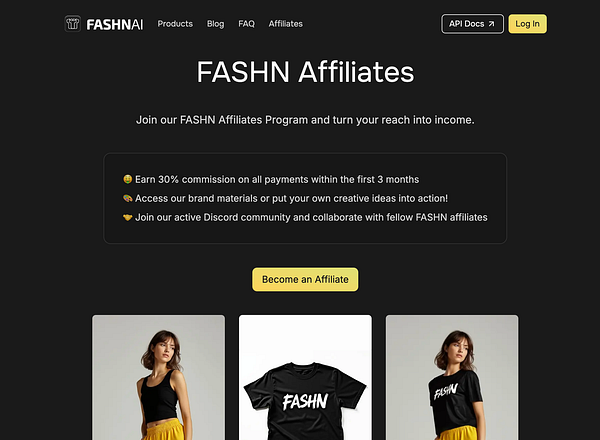Image resolution: width=600 pixels, height=440 pixels.
Task: Click the Access our brand materials line
Action: coord(291,198)
